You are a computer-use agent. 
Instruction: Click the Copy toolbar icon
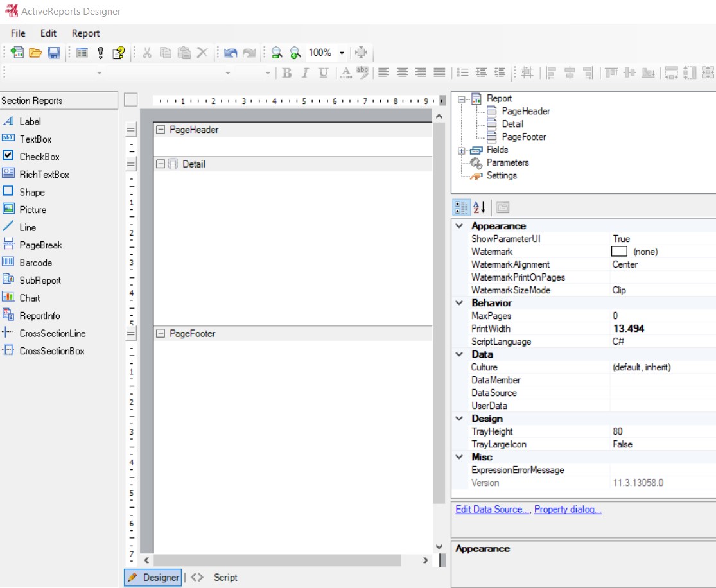165,53
